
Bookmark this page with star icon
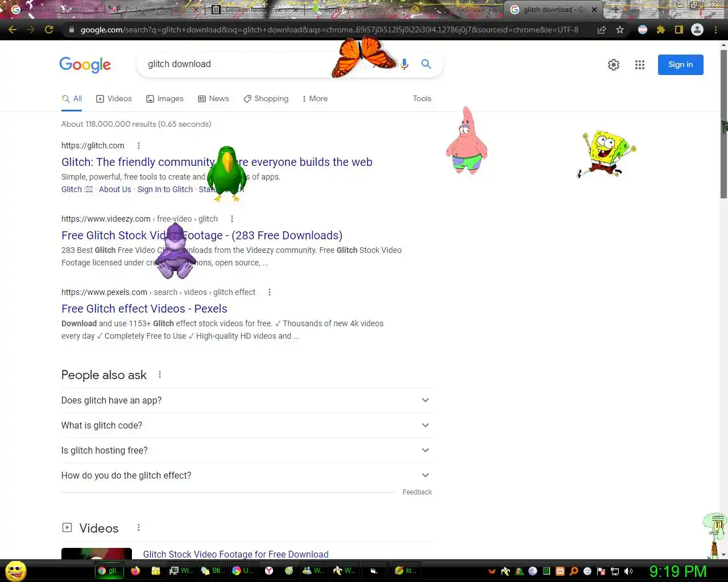(x=620, y=30)
